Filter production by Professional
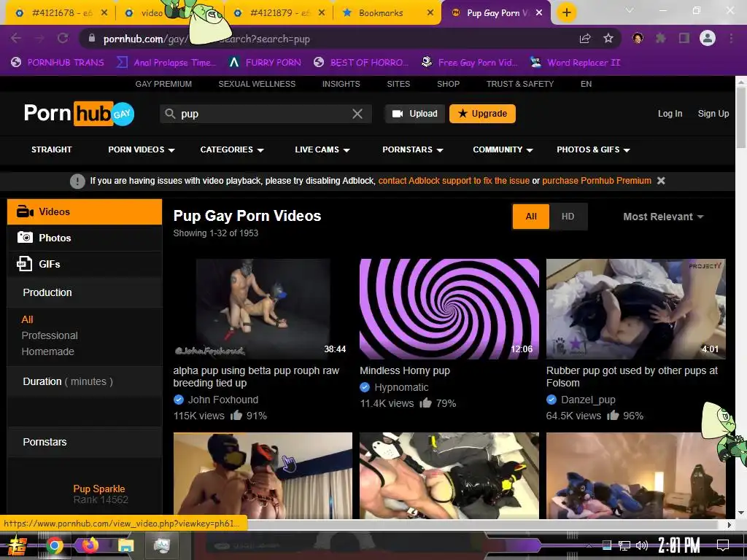This screenshot has width=747, height=560. (50, 335)
